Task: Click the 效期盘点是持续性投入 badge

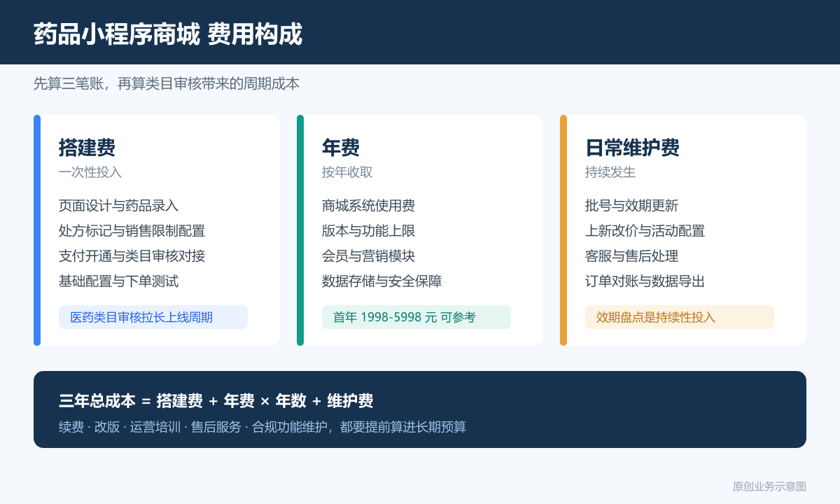Action: point(680,317)
